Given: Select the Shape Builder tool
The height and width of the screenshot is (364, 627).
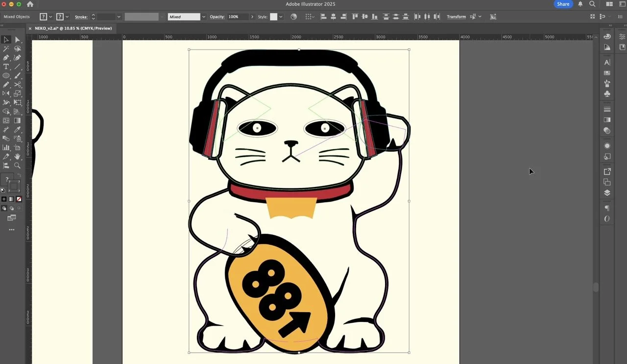Looking at the screenshot, I should [6, 112].
